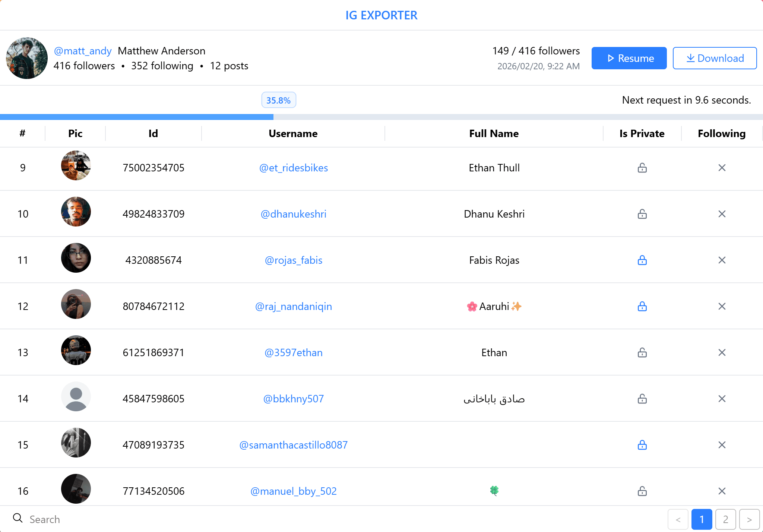
Task: Download the exported followers list
Action: (715, 58)
